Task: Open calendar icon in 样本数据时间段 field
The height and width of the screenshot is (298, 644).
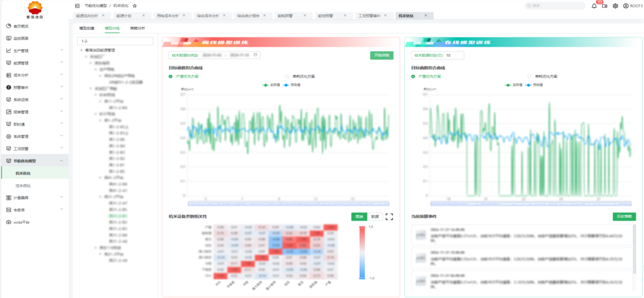Action: (255, 55)
